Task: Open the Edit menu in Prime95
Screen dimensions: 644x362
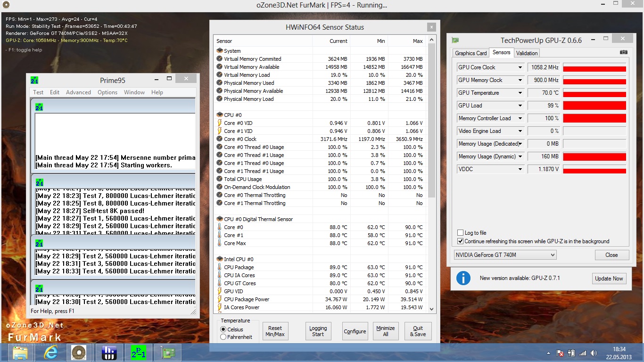Action: click(55, 92)
